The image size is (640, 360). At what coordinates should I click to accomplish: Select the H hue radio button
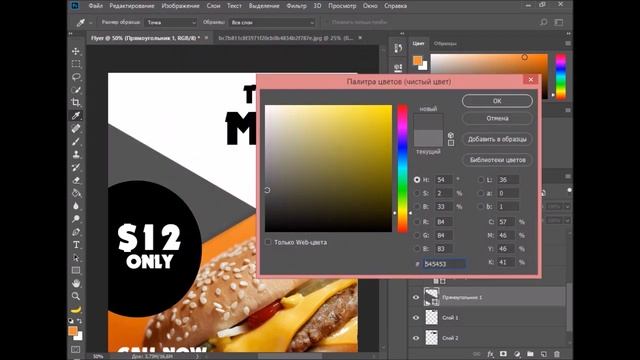coord(417,180)
